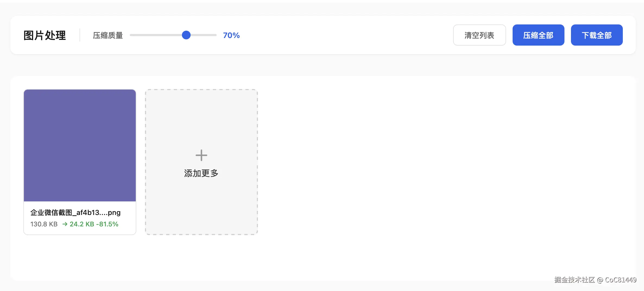Click the 图片处理 heading
This screenshot has height=291, width=644.
(45, 35)
